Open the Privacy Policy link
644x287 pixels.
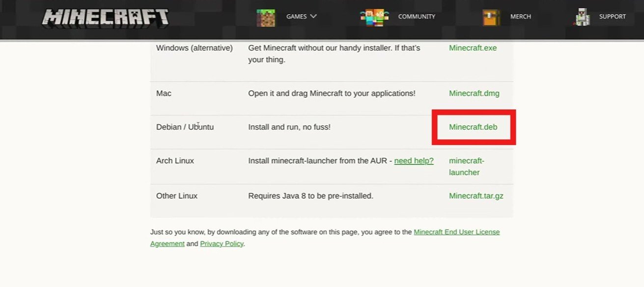222,243
